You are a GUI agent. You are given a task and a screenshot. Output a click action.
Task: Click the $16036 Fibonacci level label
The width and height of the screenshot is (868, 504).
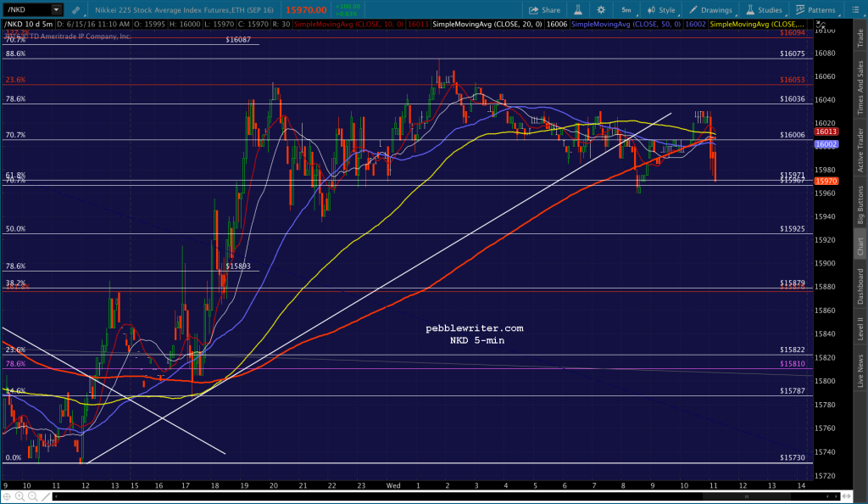[x=793, y=99]
